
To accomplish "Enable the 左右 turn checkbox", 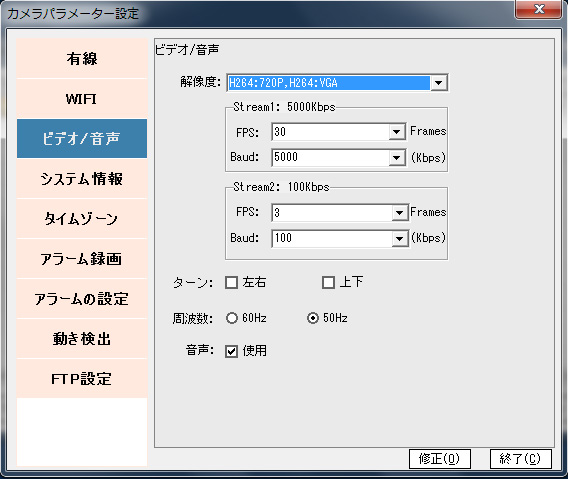I will [x=231, y=282].
